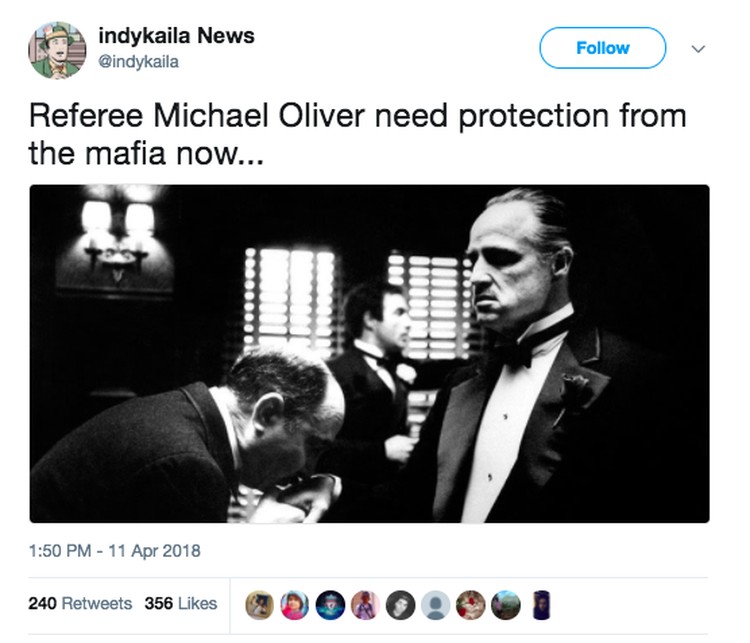The height and width of the screenshot is (643, 750).
Task: View the 356 Likes list
Action: pos(181,604)
